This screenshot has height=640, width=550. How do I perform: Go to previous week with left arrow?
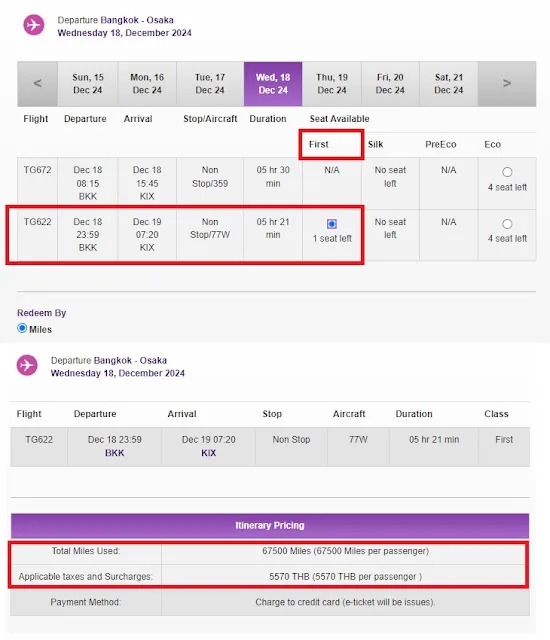coord(37,84)
